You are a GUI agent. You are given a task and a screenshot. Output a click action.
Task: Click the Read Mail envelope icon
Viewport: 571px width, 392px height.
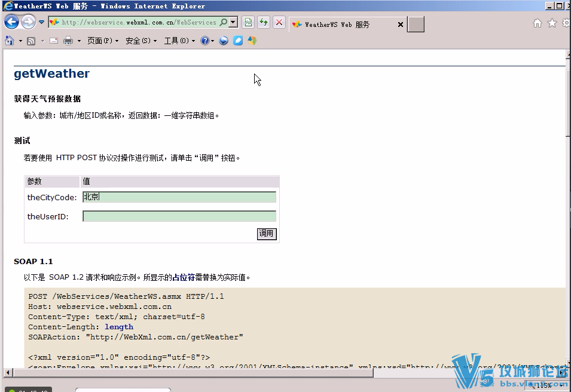pyautogui.click(x=54, y=41)
